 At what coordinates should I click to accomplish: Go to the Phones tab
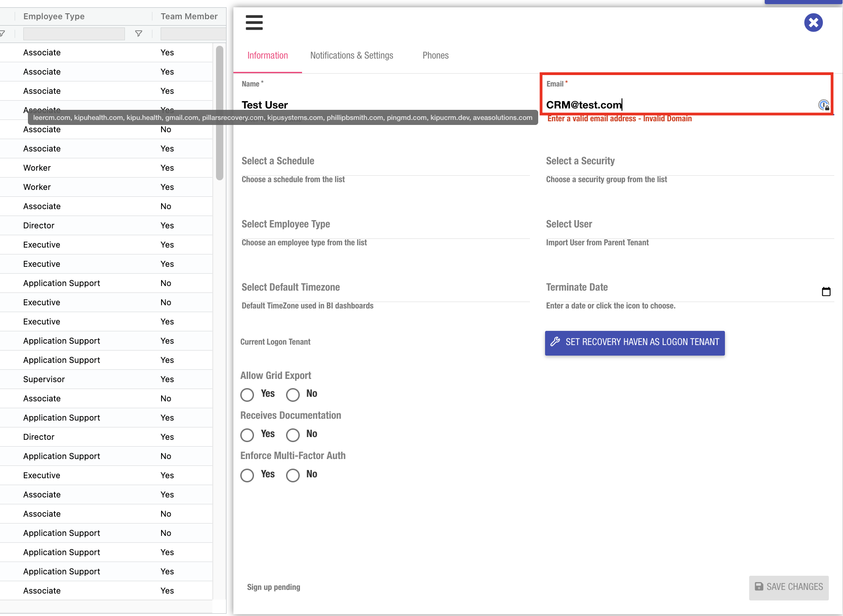pyautogui.click(x=435, y=55)
